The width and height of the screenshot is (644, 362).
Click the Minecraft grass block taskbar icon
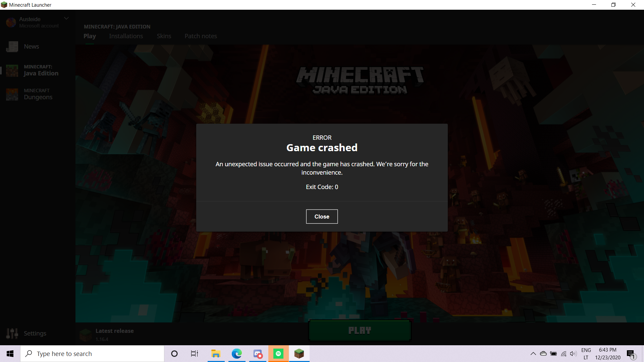click(x=299, y=354)
